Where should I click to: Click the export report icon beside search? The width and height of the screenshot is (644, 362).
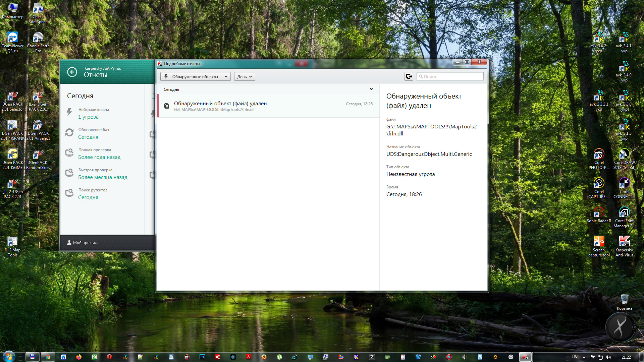pos(409,76)
